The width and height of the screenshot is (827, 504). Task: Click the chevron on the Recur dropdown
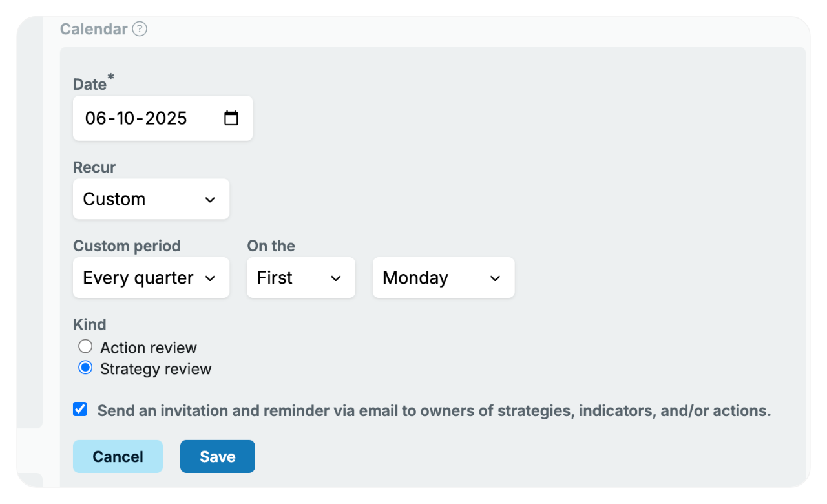point(209,199)
